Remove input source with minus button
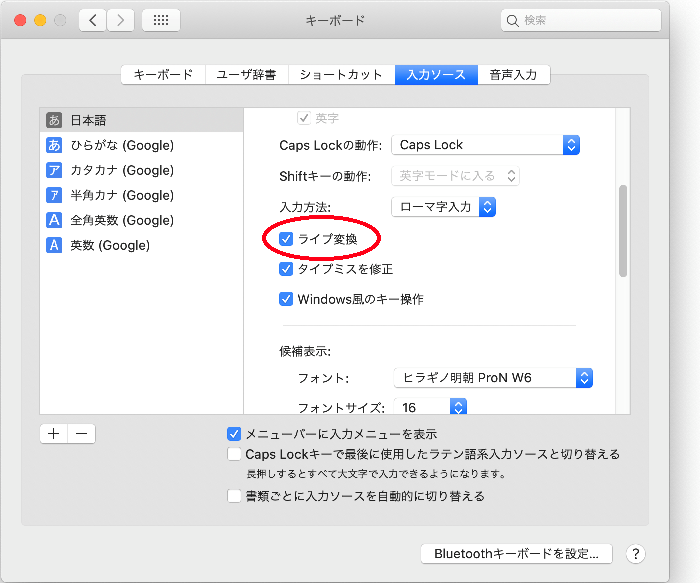The width and height of the screenshot is (700, 583). (x=81, y=433)
